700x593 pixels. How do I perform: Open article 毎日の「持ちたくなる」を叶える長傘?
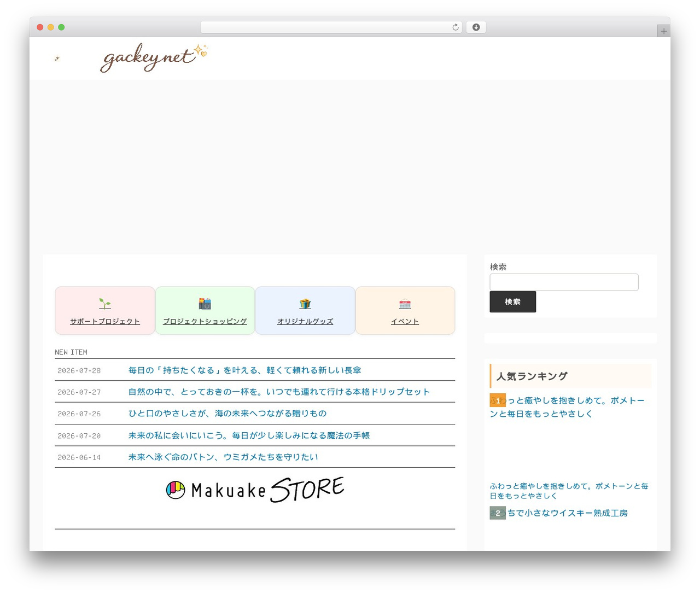245,370
